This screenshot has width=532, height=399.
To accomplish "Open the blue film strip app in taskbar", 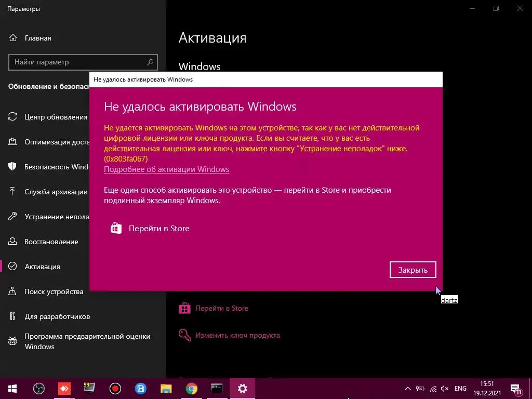I will pyautogui.click(x=140, y=389).
